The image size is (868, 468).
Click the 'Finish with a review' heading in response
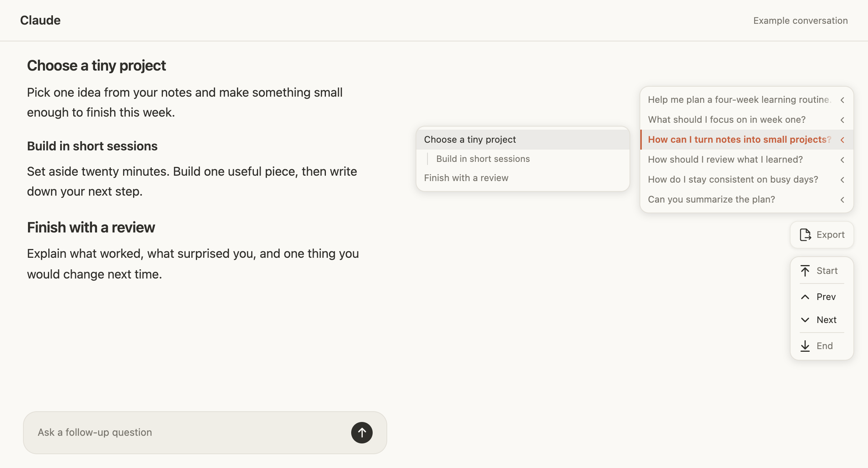[91, 227]
